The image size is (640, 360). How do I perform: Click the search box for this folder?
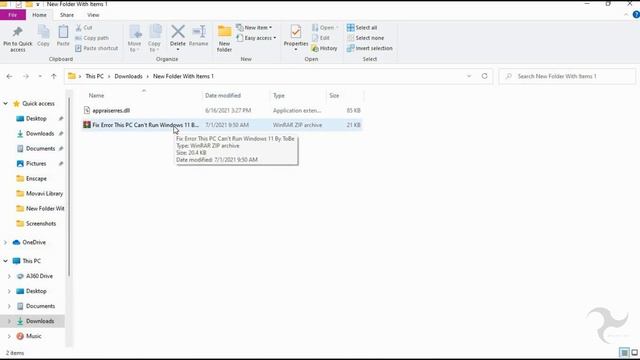[x=567, y=76]
